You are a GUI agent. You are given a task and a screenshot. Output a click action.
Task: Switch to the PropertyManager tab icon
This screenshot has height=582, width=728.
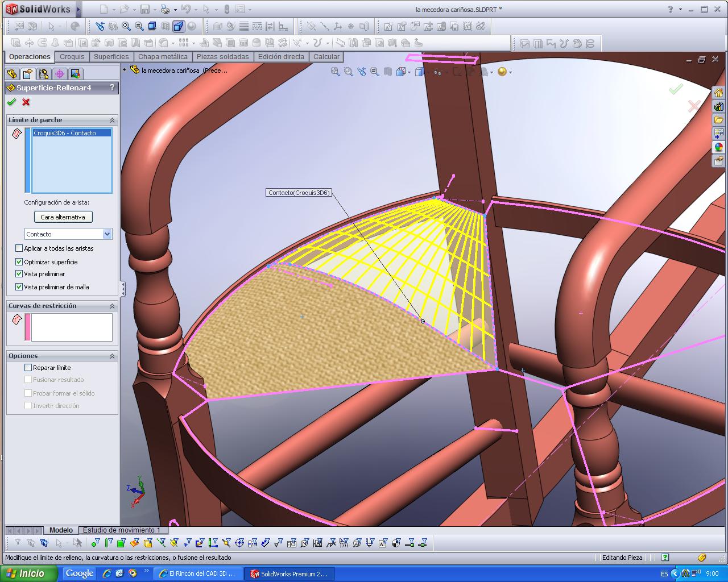pos(27,74)
